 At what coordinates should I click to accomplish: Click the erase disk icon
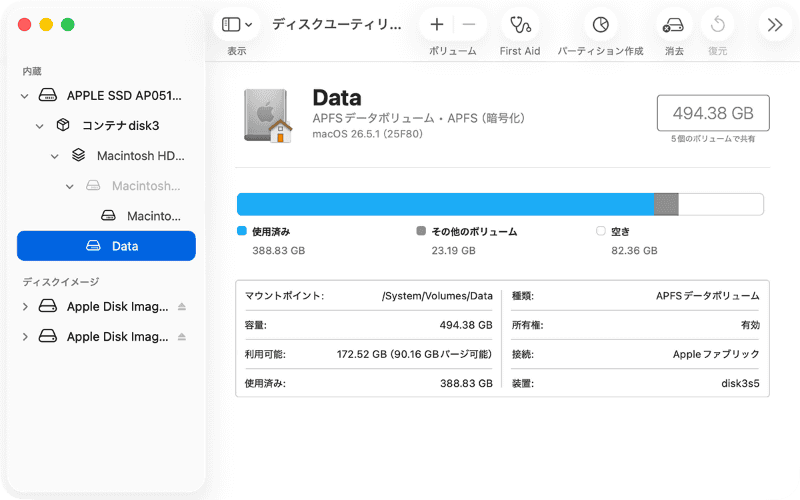point(673,24)
